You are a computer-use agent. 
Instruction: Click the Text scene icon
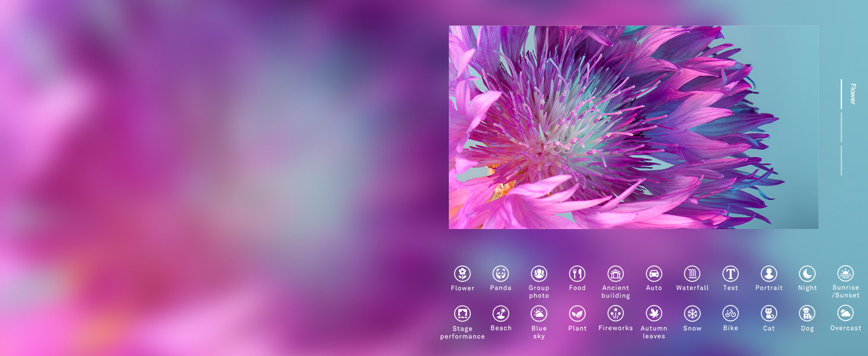(730, 274)
